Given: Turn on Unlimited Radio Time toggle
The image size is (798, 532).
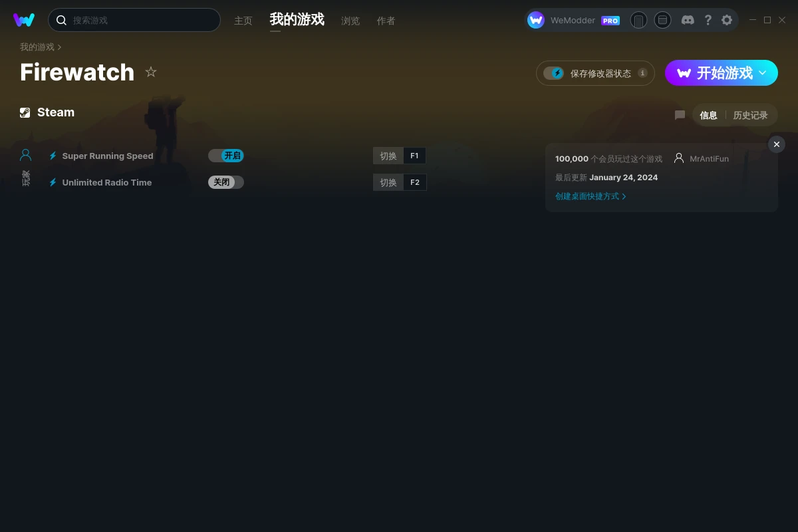Looking at the screenshot, I should [226, 182].
